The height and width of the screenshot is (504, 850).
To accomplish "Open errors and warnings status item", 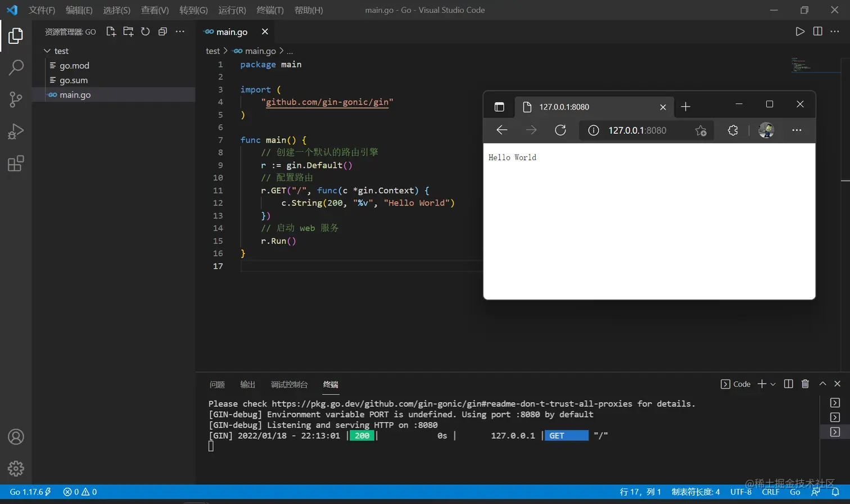I will 80,492.
